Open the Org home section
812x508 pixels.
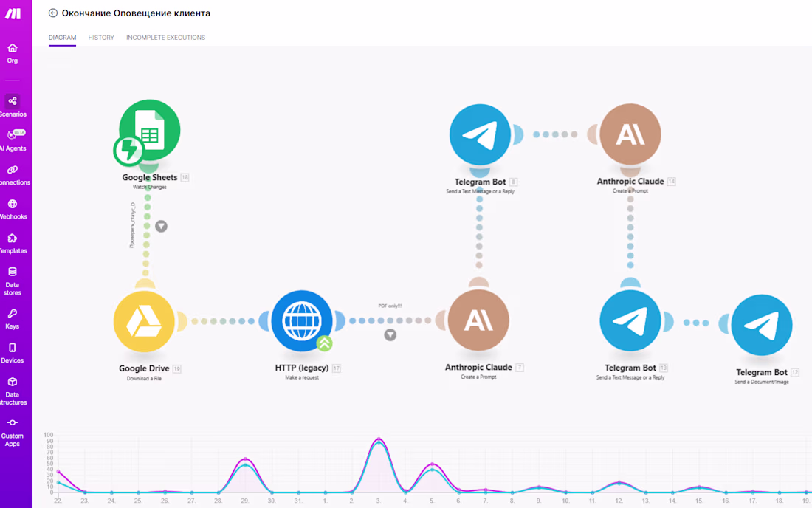(13, 54)
